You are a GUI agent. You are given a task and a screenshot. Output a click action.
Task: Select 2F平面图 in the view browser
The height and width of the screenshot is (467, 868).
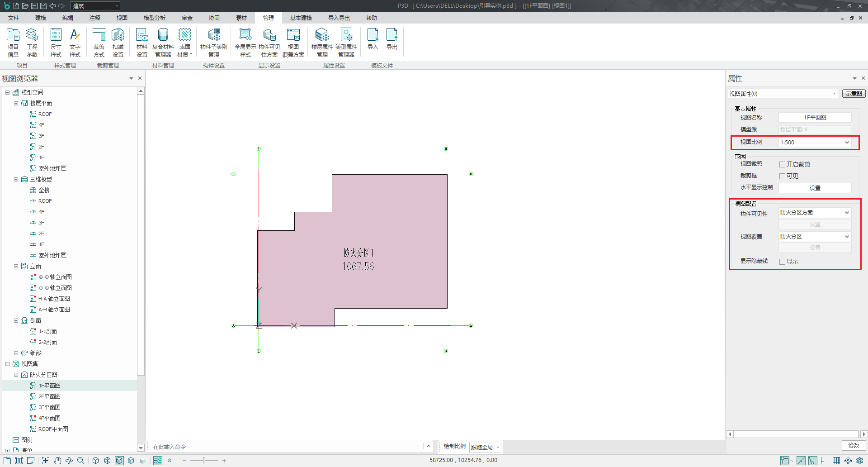pos(49,397)
